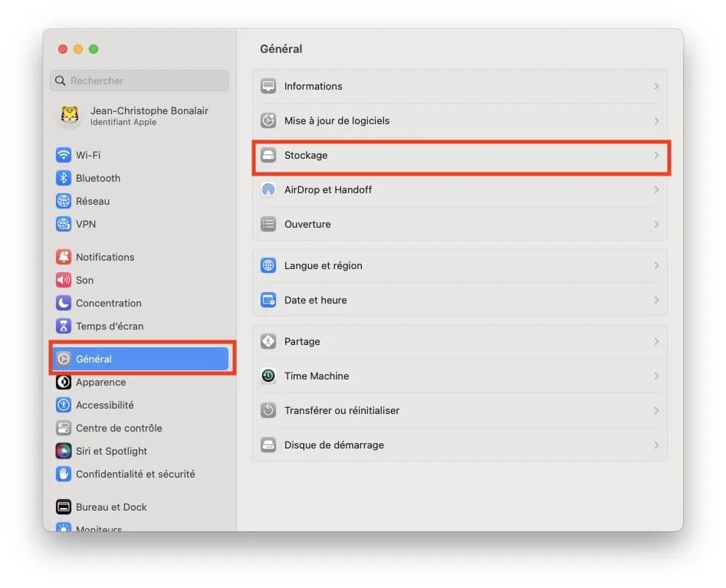Expand Langue et région chevron
The width and height of the screenshot is (726, 588).
tap(656, 266)
